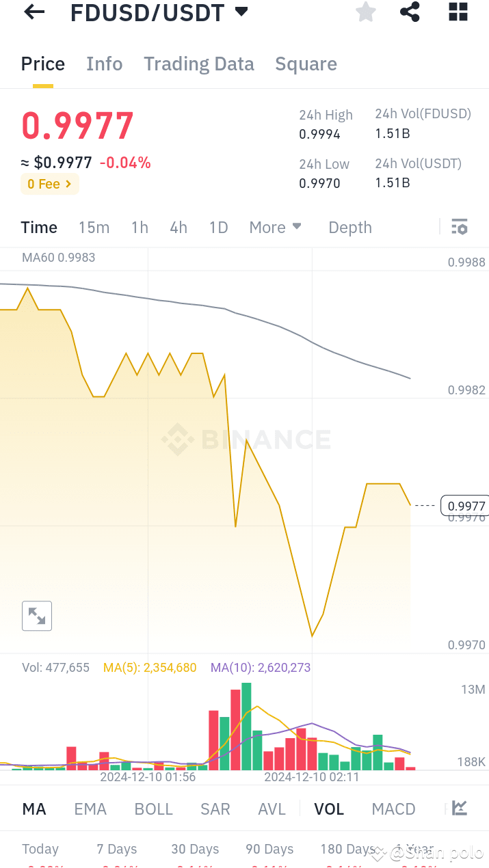
Task: Share this trading pair
Action: [x=410, y=12]
